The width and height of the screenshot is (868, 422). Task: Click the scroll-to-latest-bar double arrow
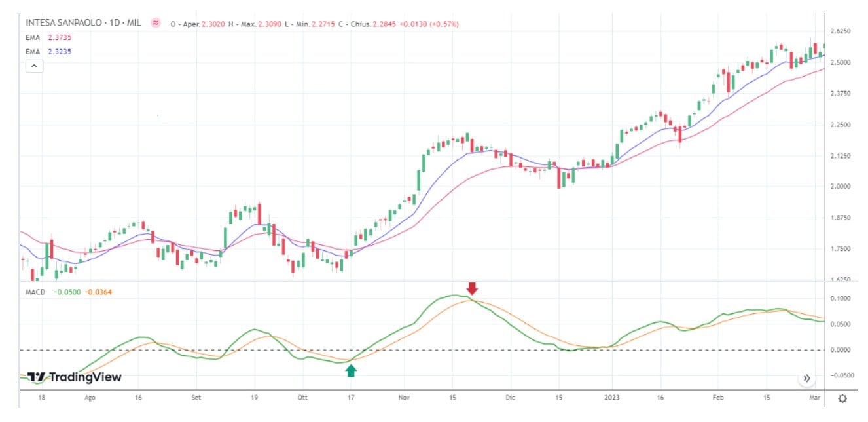(808, 378)
